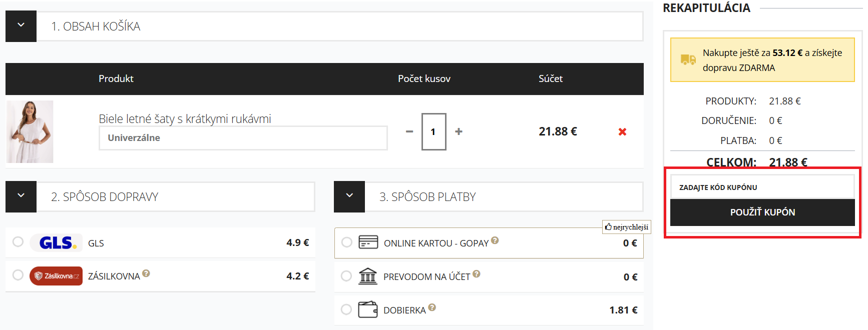Click the help icon beside Dobierka
Image resolution: width=868 pixels, height=330 pixels.
coord(432,307)
